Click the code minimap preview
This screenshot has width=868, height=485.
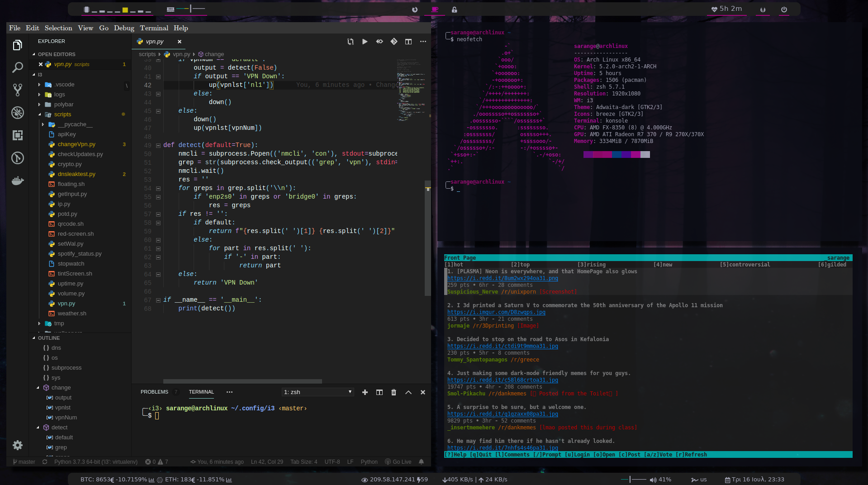tap(411, 90)
